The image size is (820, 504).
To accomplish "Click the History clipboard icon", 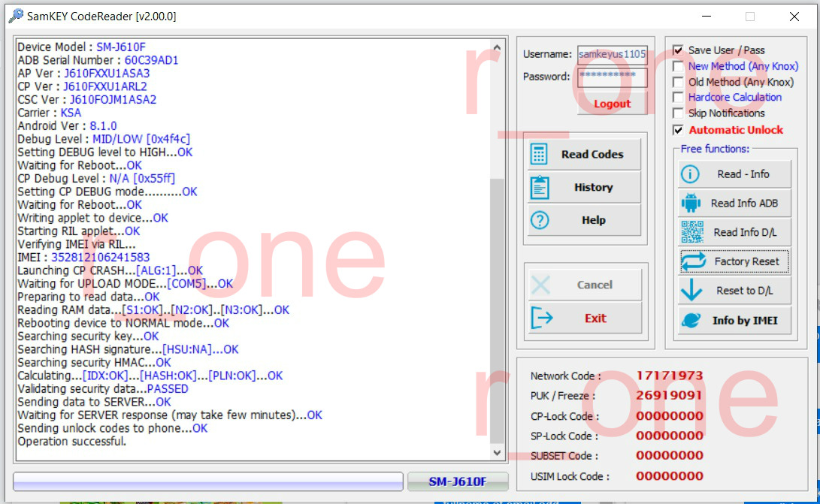I will tap(539, 187).
